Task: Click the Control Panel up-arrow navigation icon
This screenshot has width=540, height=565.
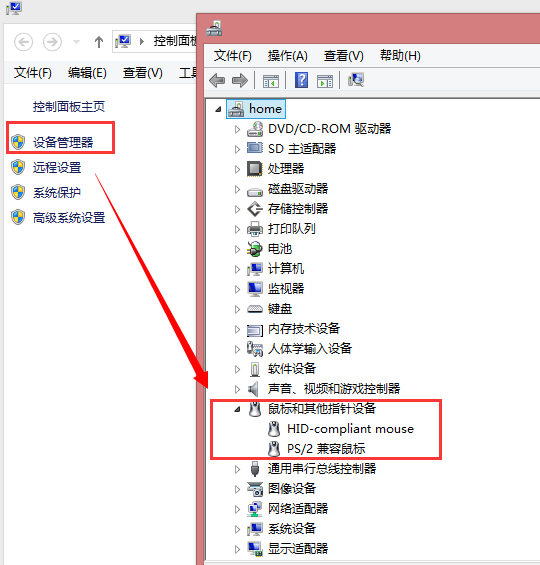Action: point(98,42)
